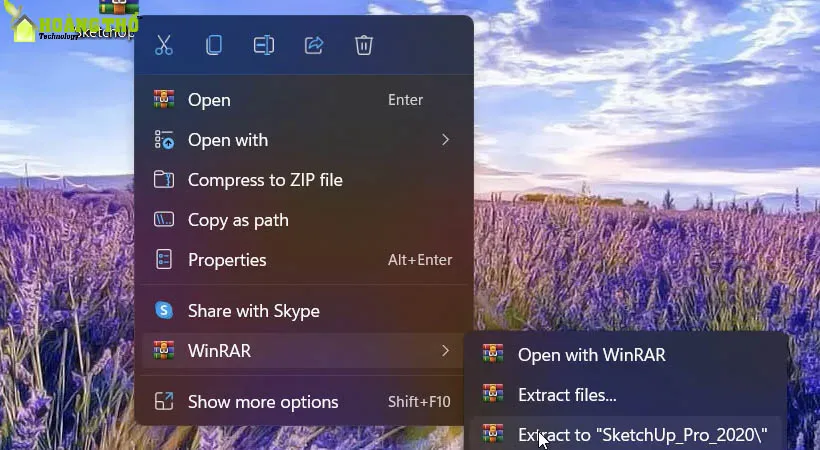The width and height of the screenshot is (820, 450).
Task: Click the Share icon in context menu
Action: point(314,46)
